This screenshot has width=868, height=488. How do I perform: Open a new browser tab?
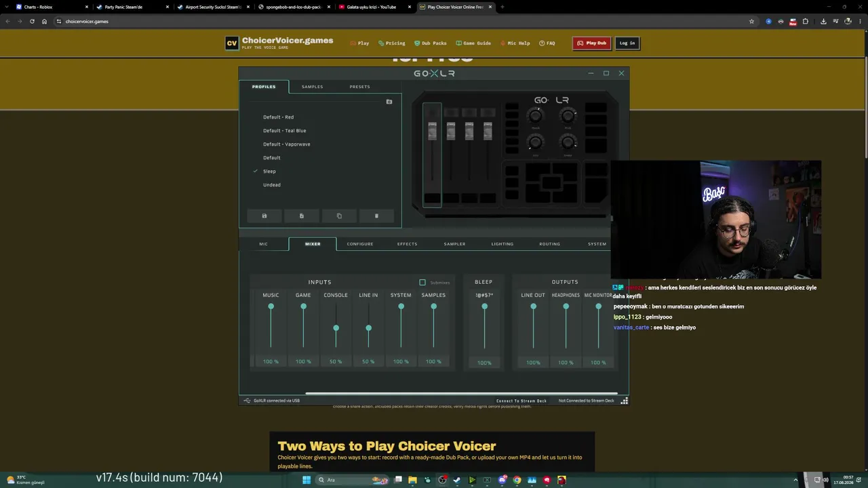[502, 7]
